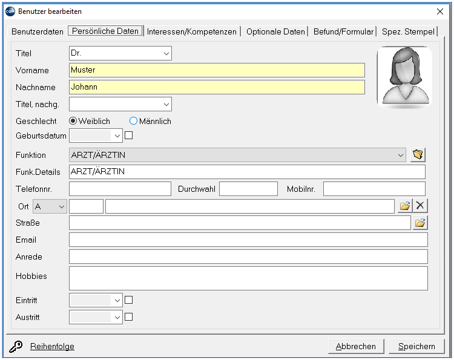
Task: Open the Eintritt date dropdown
Action: 117,300
